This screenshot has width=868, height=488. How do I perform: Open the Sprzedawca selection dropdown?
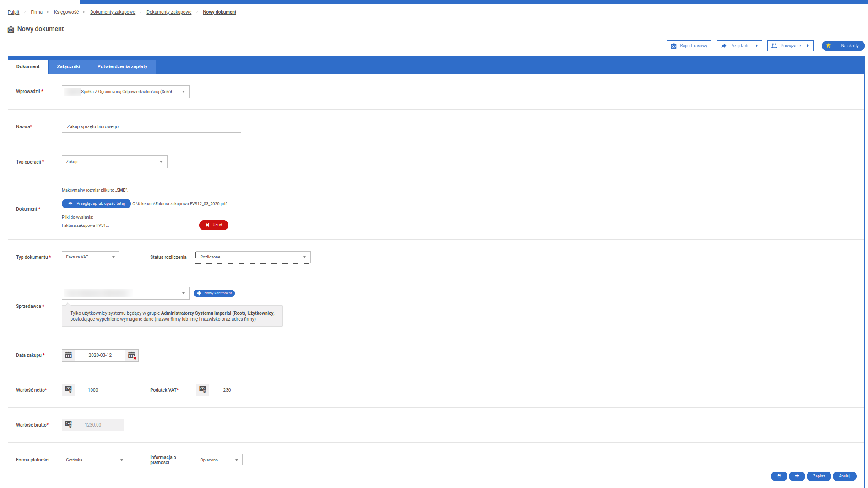point(125,293)
